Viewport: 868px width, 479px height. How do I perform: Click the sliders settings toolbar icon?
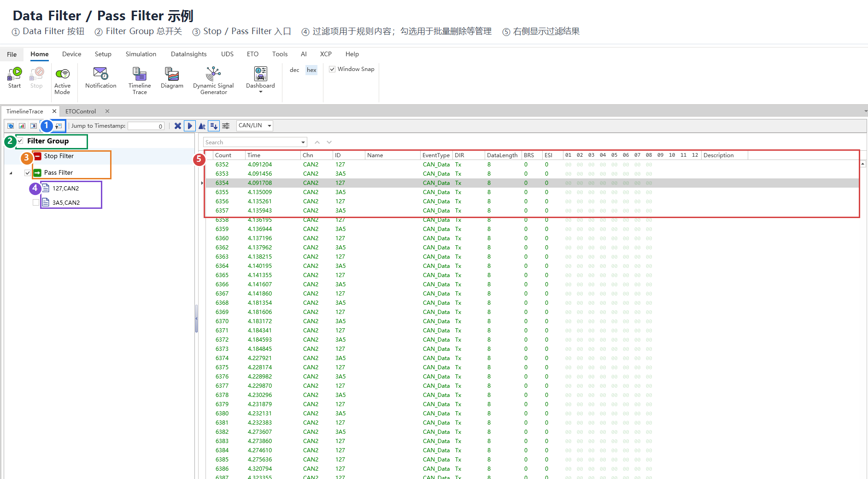pyautogui.click(x=226, y=126)
